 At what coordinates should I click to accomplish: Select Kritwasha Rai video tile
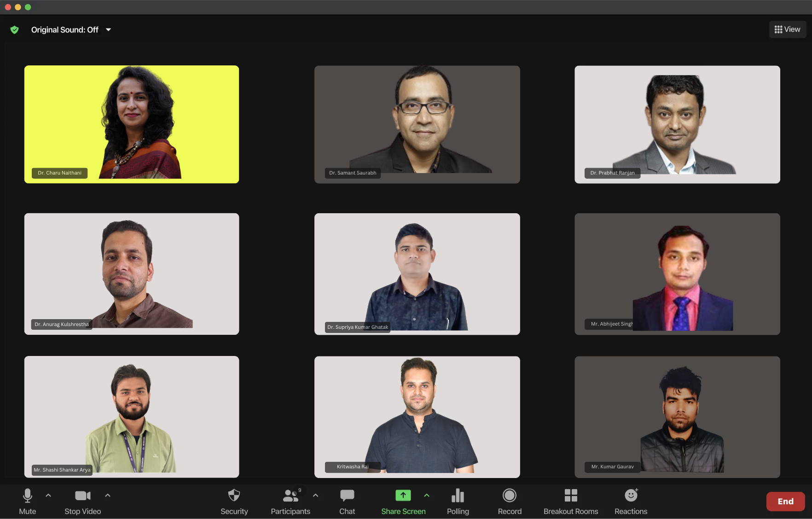coord(417,417)
